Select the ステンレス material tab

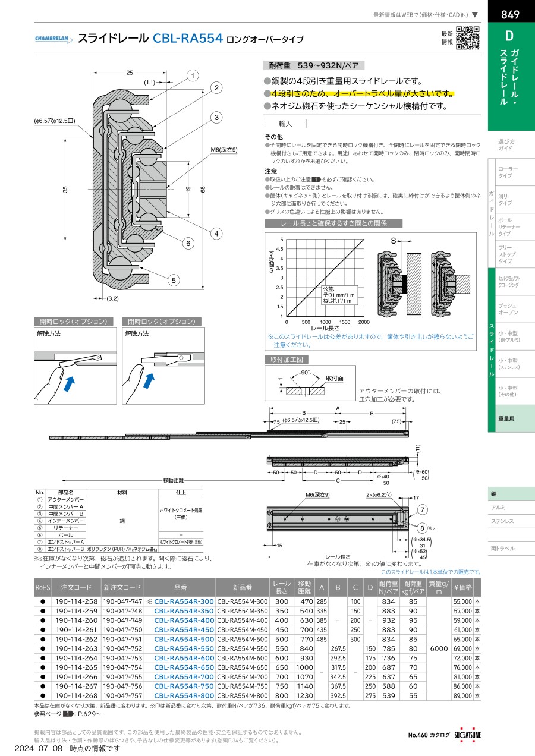coord(502,521)
